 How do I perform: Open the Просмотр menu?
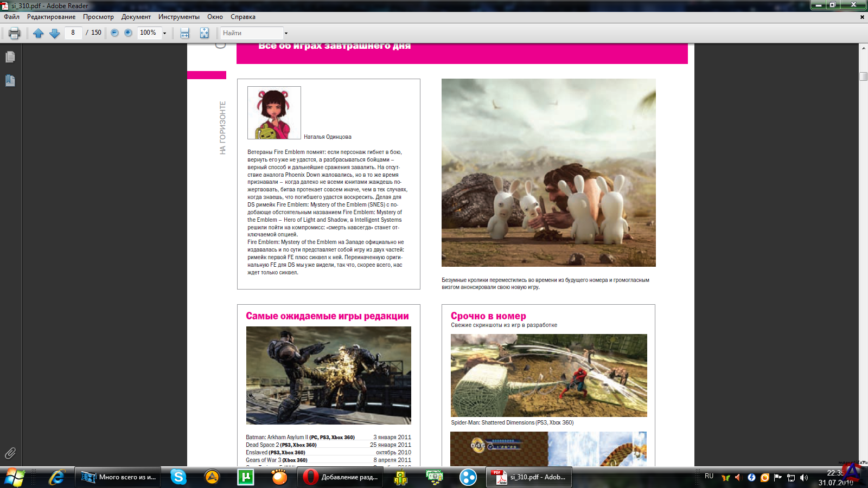[98, 17]
